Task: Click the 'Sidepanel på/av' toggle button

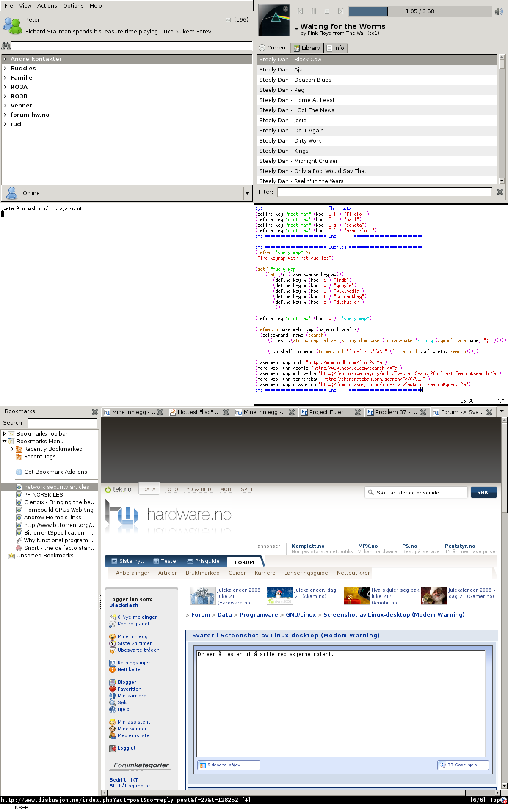Action: 229,765
